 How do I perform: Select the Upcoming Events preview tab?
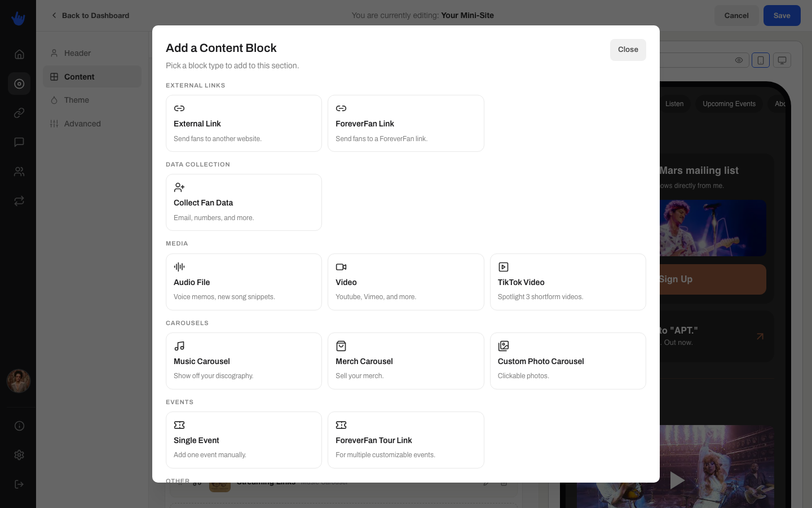coord(729,104)
